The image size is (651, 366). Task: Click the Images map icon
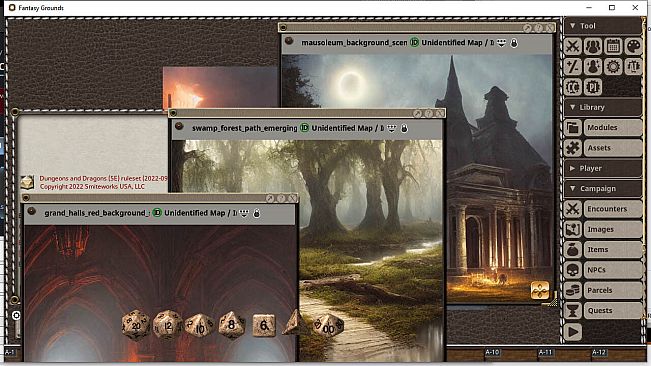(x=573, y=229)
